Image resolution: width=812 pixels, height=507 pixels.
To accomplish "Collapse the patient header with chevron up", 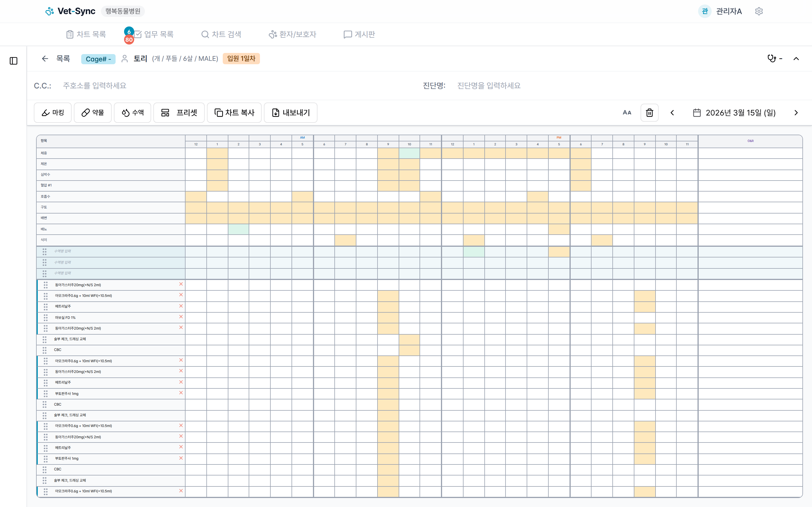I will 796,59.
